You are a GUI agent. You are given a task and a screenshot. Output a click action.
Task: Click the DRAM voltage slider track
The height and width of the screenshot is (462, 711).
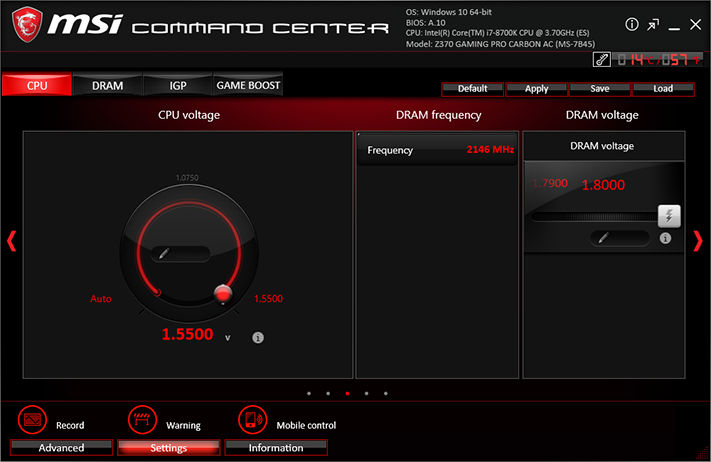(594, 217)
